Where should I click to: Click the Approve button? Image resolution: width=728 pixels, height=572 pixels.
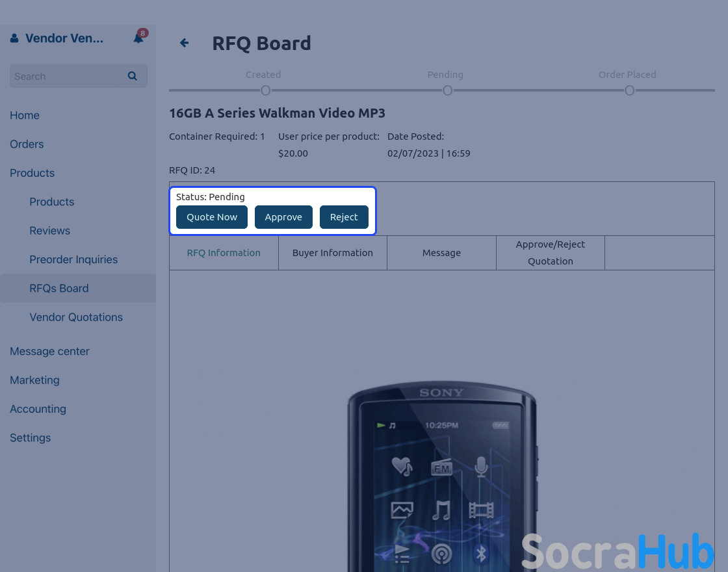pyautogui.click(x=283, y=217)
